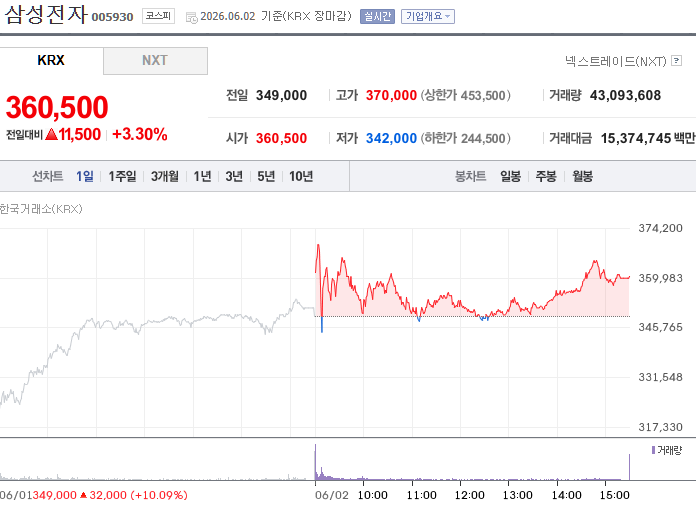696x518 pixels.
Task: Click the 345,765 y-axis label
Action: pyautogui.click(x=660, y=327)
